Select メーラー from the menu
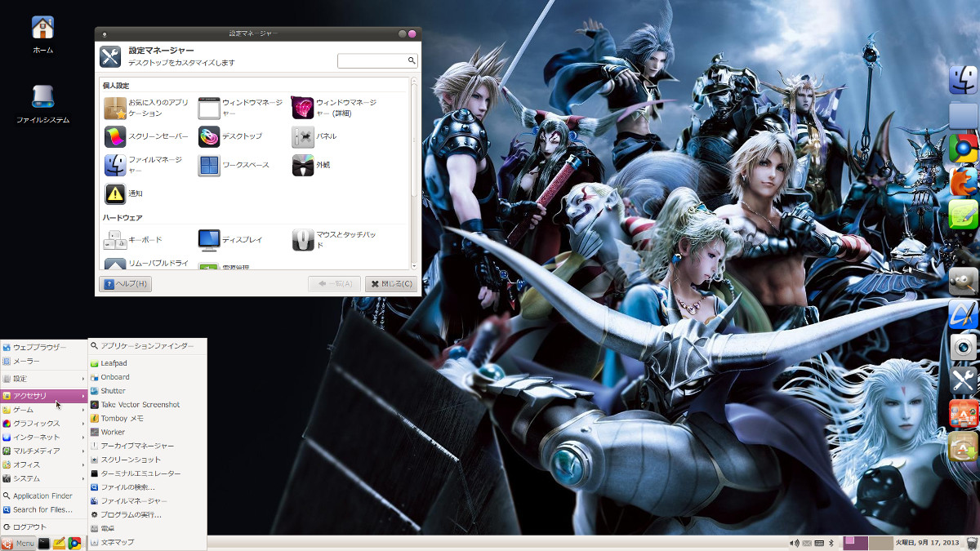 (43, 362)
